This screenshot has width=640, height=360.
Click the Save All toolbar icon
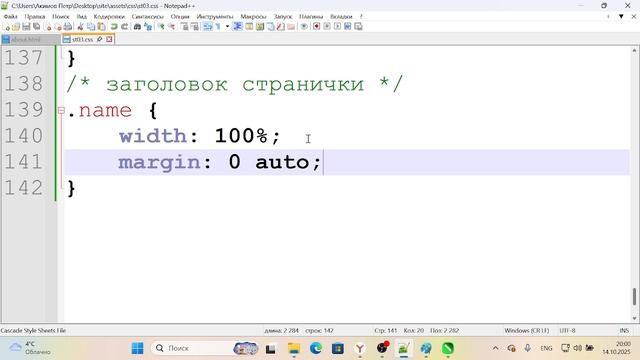click(x=36, y=27)
